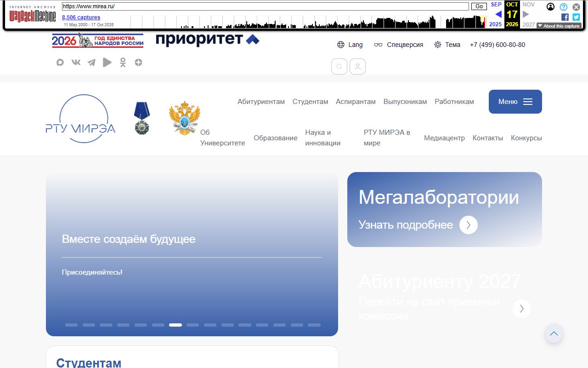Open the Wayback Machine help question icon
The image size is (588, 368).
click(x=563, y=7)
